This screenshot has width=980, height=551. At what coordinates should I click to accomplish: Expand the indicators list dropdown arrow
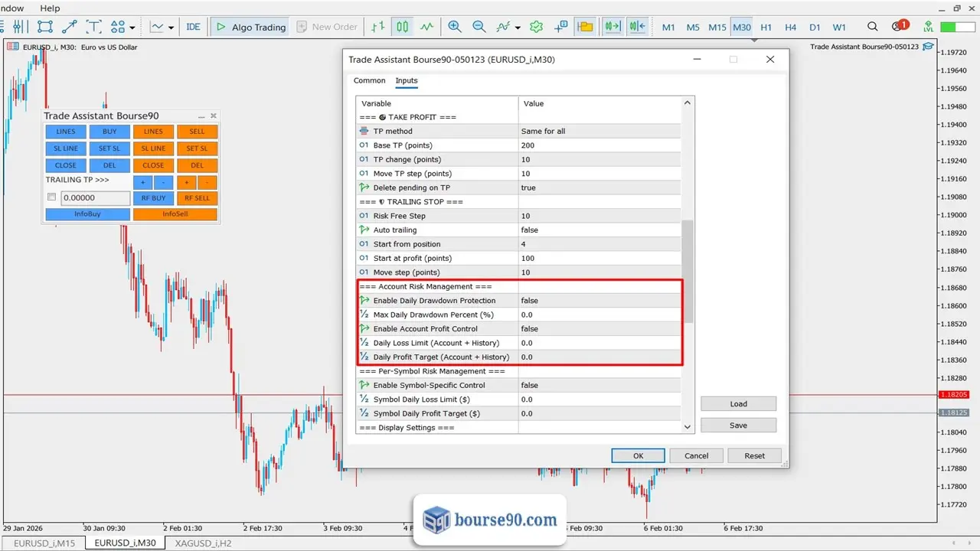coord(518,28)
